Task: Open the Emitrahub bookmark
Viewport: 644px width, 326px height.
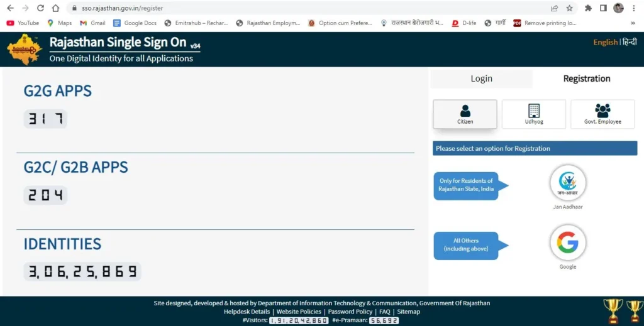Action: (196, 23)
